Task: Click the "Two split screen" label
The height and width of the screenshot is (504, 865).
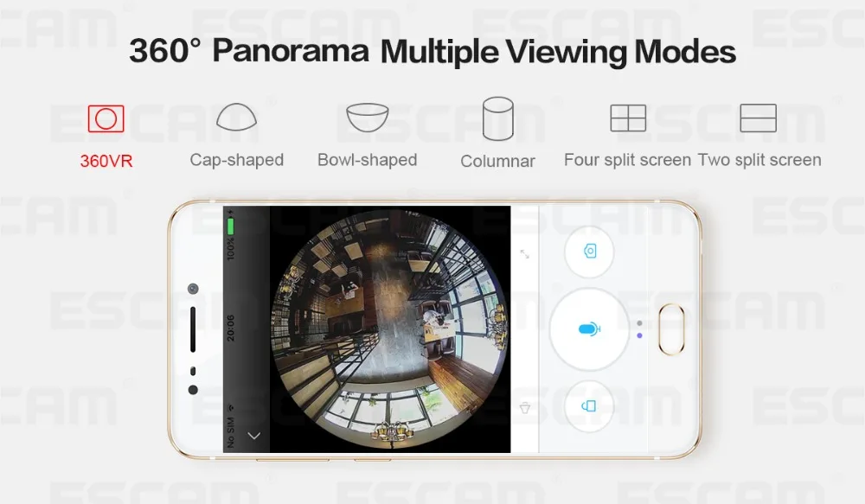Action: click(x=759, y=160)
